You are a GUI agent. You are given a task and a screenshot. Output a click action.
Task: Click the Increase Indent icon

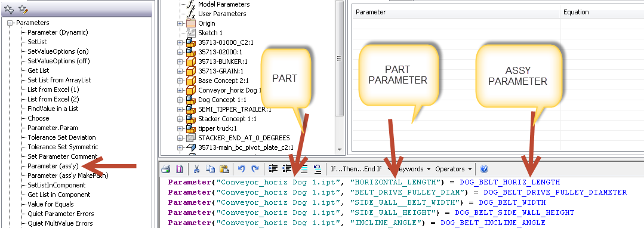pyautogui.click(x=273, y=169)
